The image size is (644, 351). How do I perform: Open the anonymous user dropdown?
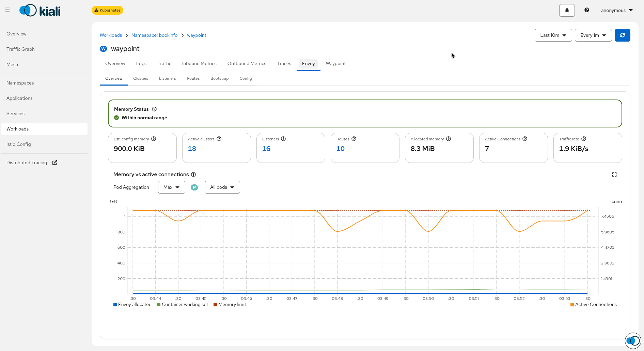[x=617, y=10]
